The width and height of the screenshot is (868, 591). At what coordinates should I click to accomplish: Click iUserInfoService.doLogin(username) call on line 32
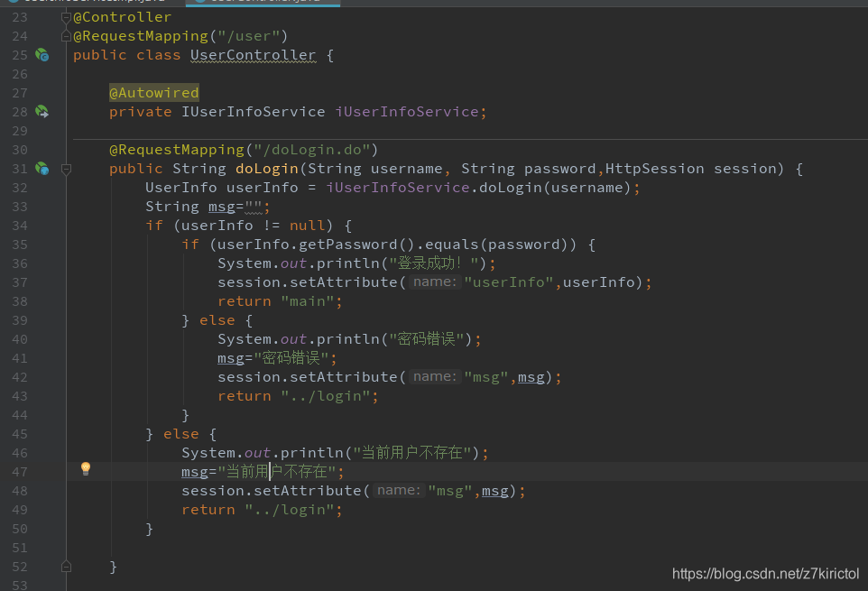point(478,188)
